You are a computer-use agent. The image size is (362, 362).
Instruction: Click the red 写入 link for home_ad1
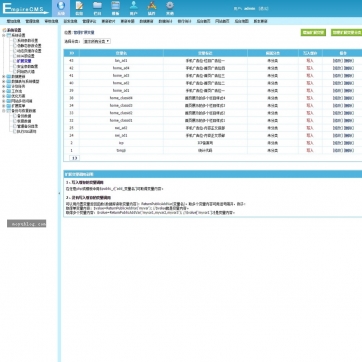coord(310,91)
